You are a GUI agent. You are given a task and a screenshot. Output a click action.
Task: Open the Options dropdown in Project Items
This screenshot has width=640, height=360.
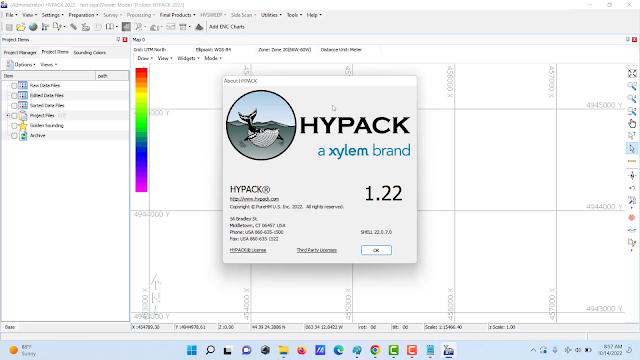[x=25, y=64]
